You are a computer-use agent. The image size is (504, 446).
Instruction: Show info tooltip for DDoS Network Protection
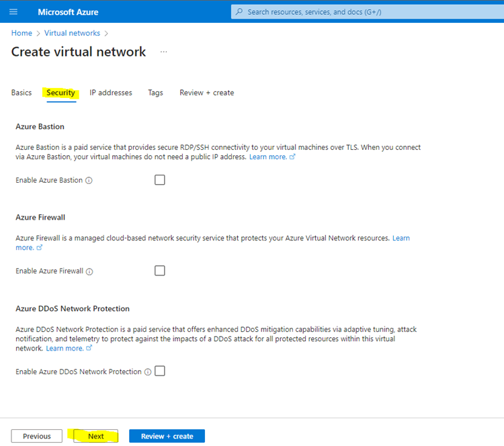pos(148,371)
